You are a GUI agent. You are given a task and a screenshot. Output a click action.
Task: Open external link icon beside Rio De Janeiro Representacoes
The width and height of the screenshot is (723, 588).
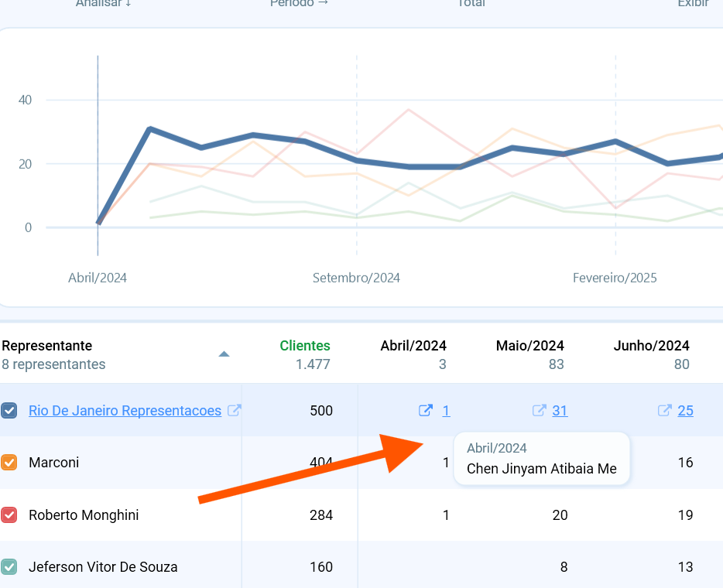[235, 410]
